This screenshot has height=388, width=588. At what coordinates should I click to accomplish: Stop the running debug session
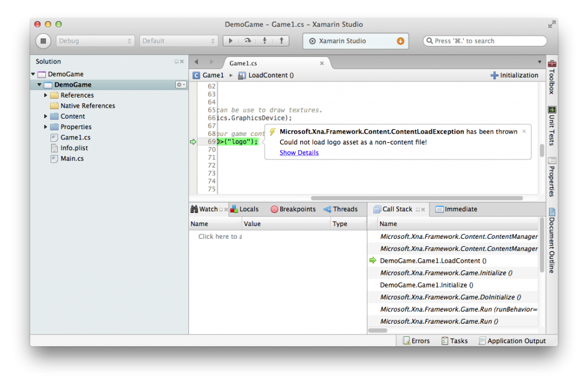pyautogui.click(x=43, y=41)
